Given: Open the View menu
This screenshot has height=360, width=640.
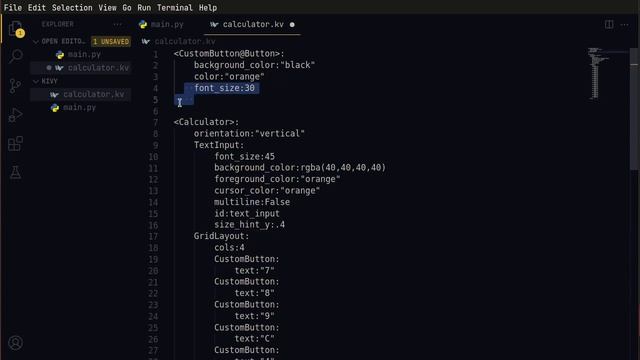Looking at the screenshot, I should point(107,8).
